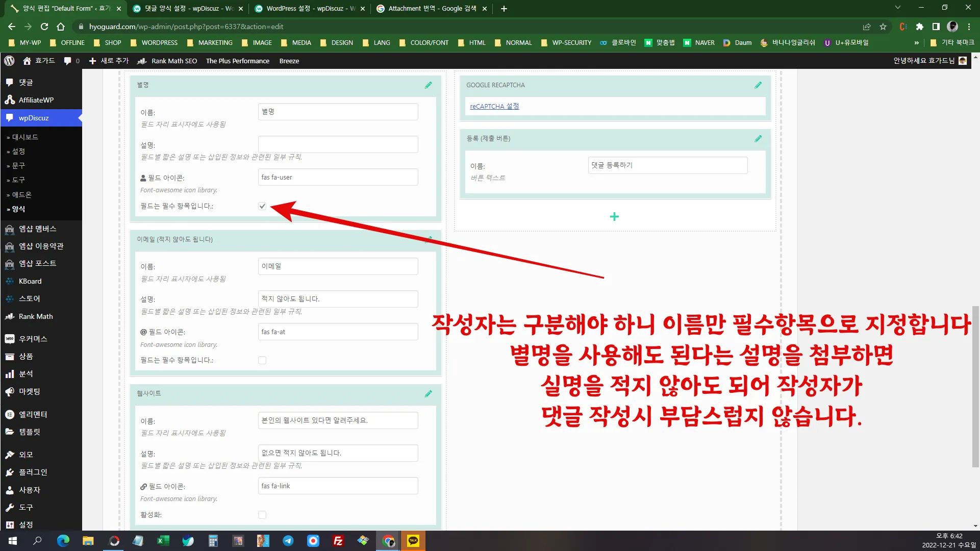The width and height of the screenshot is (980, 551).
Task: Open Windows Start menu
Action: (x=13, y=541)
